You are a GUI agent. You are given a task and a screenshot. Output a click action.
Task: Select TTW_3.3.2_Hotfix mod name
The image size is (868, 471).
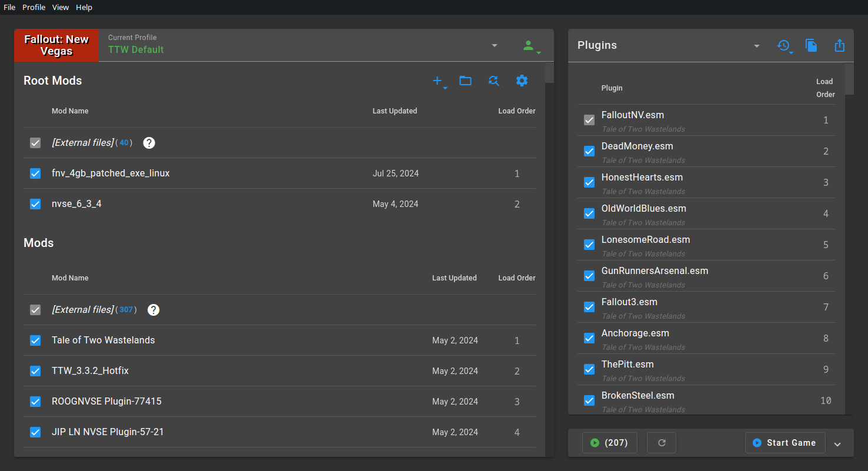[x=90, y=371]
